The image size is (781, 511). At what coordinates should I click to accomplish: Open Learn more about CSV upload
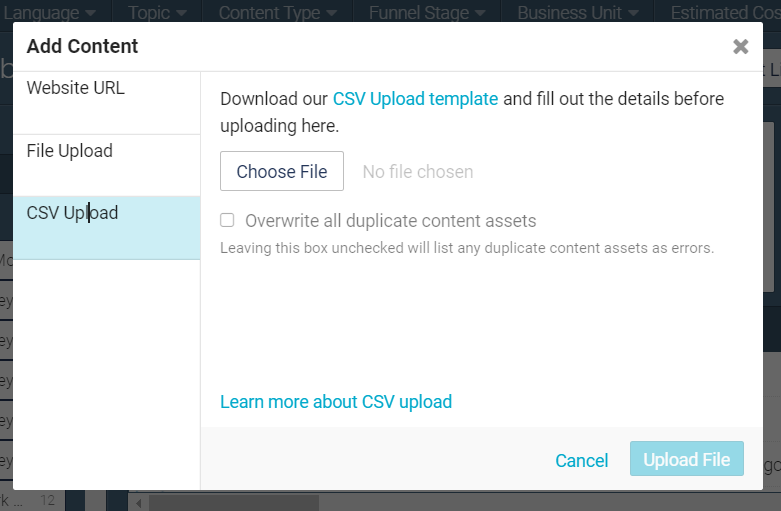tap(336, 402)
